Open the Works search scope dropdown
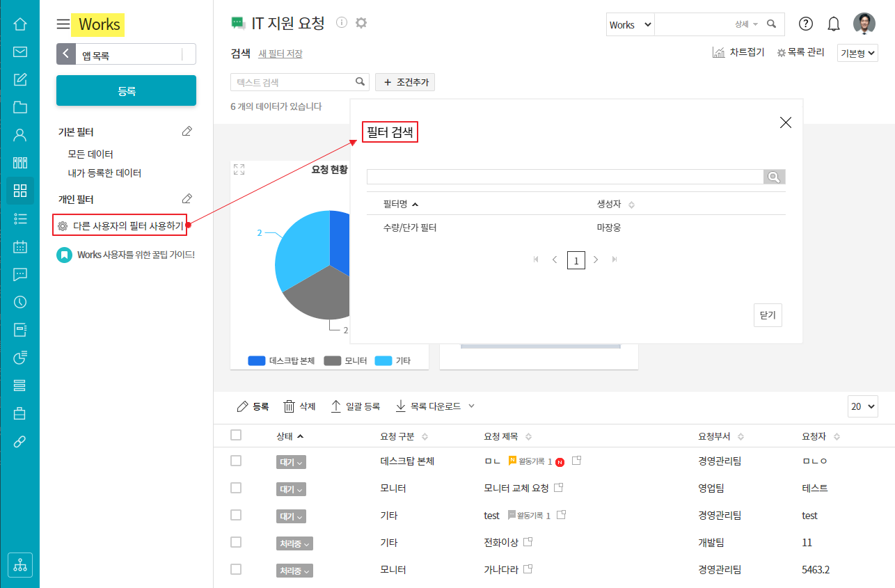The image size is (895, 588). tap(631, 24)
